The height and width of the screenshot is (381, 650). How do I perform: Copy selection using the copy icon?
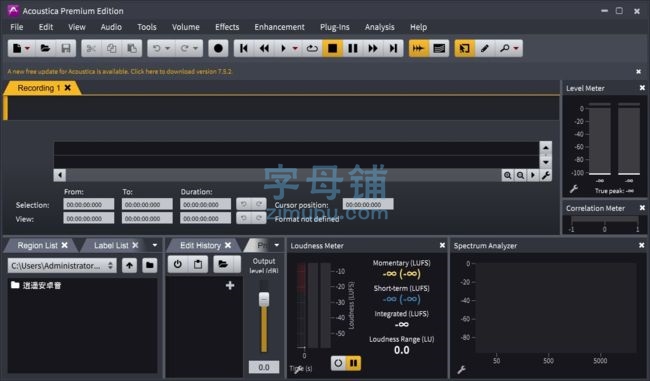point(112,49)
